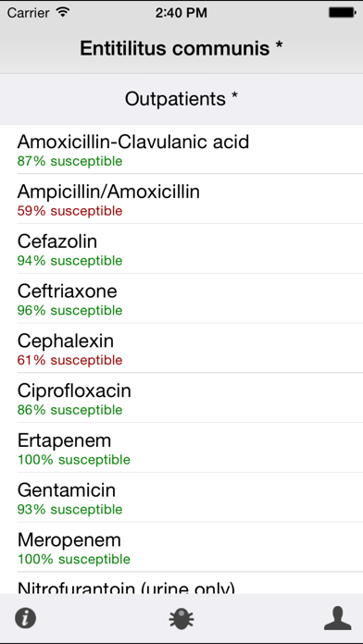Tap the Ciprofloxacin list item
The width and height of the screenshot is (363, 644).
coord(181,398)
